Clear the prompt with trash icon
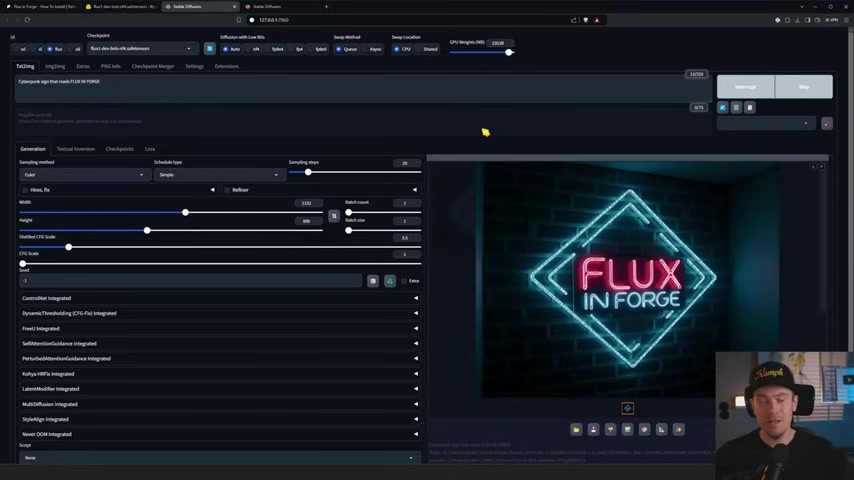This screenshot has width=854, height=480. pos(736,107)
